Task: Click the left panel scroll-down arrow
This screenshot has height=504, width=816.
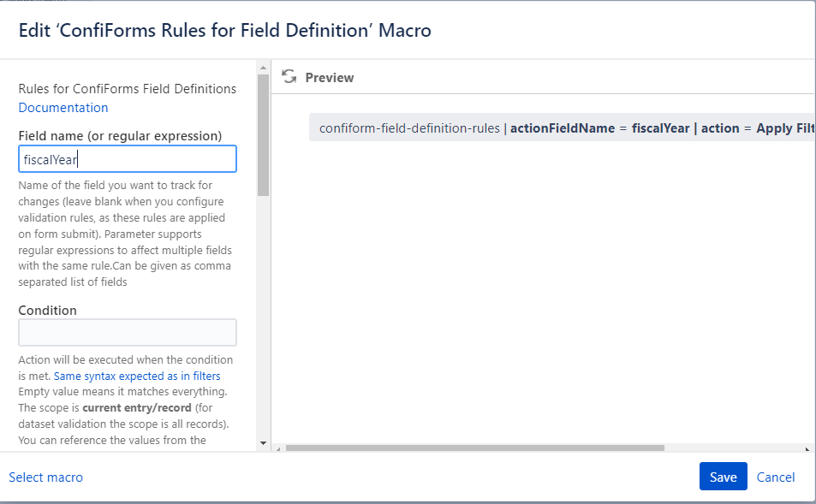Action: 263,443
